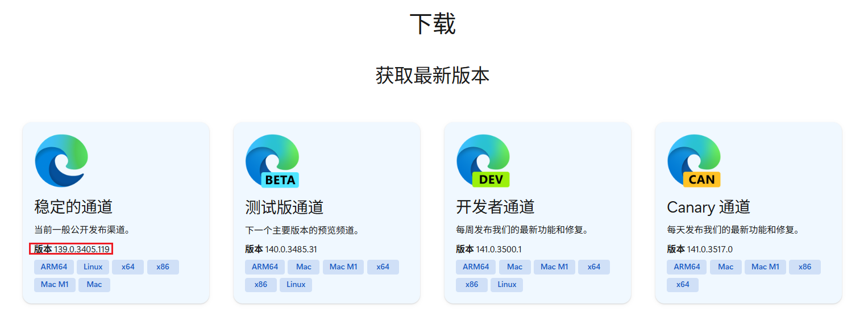Click the 测试版通道 card title

(284, 207)
